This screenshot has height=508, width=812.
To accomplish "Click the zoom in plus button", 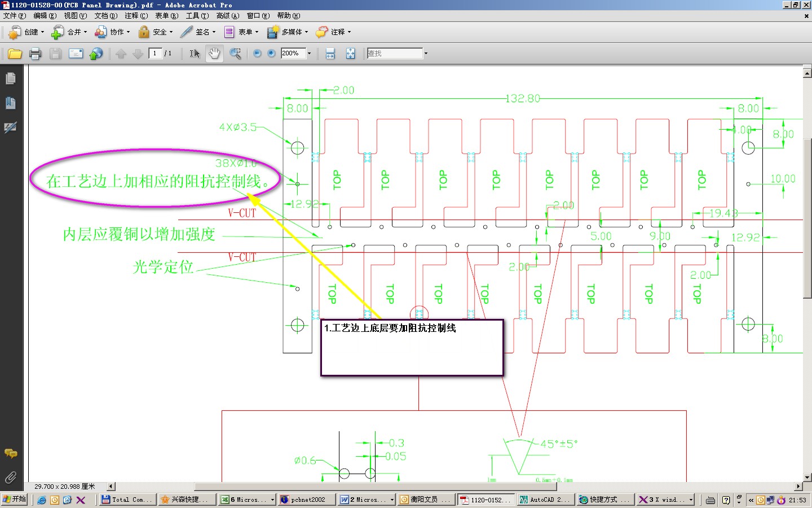I will 271,53.
